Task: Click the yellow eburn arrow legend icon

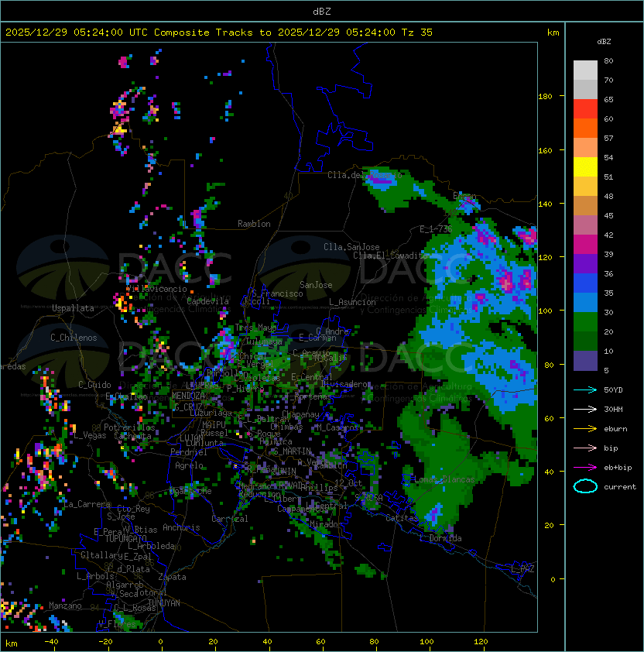Action: 585,429
